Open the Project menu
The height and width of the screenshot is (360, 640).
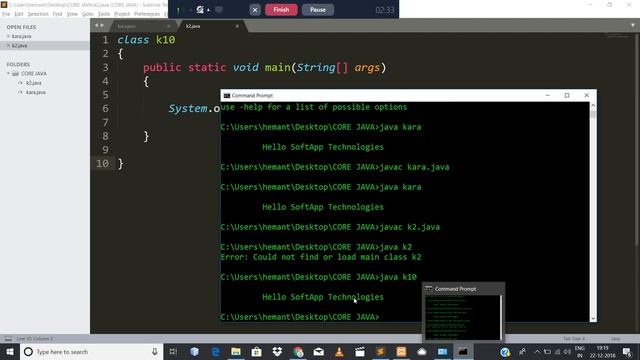[122, 14]
